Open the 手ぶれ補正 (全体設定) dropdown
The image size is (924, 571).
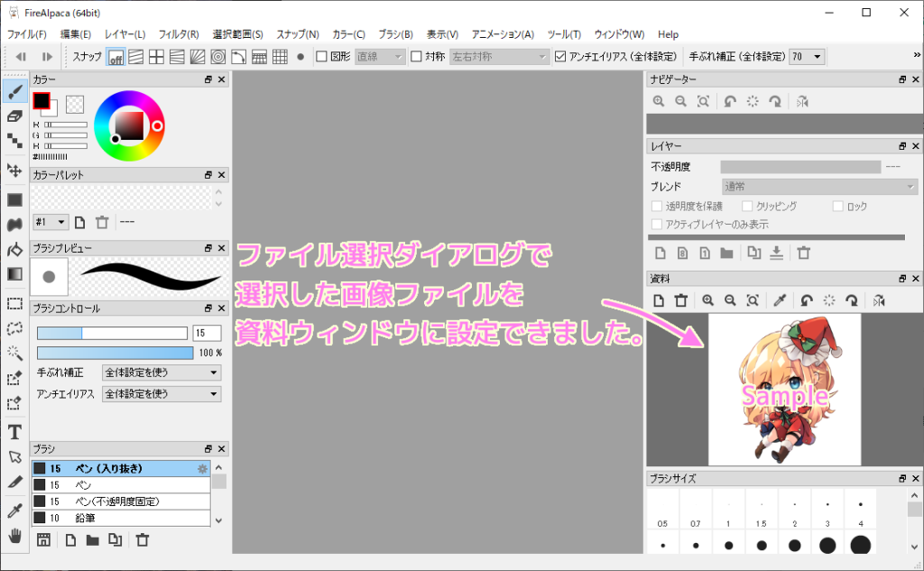point(806,56)
